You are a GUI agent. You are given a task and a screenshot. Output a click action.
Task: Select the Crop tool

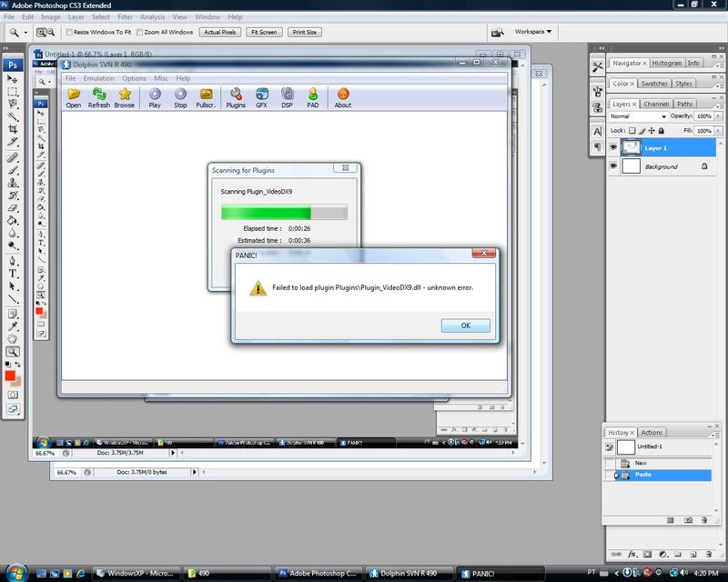12,129
